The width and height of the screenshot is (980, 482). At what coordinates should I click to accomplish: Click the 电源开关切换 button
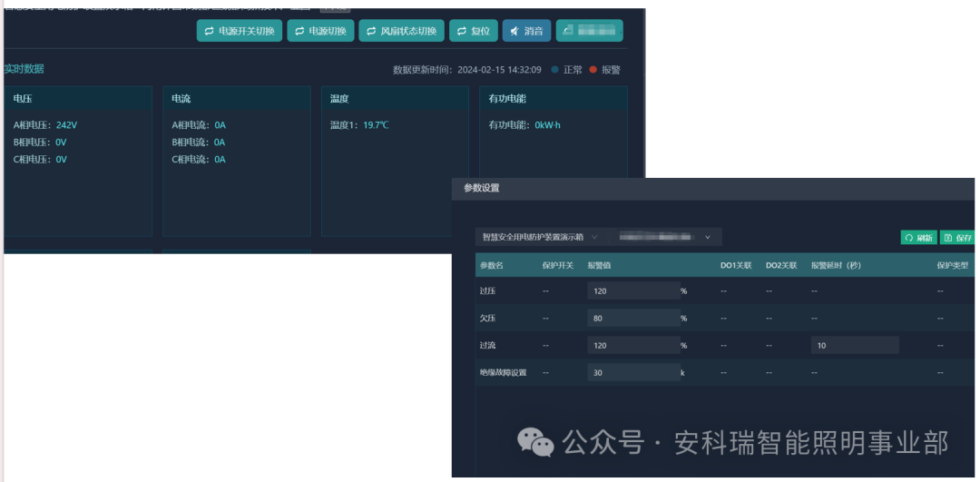click(x=240, y=31)
